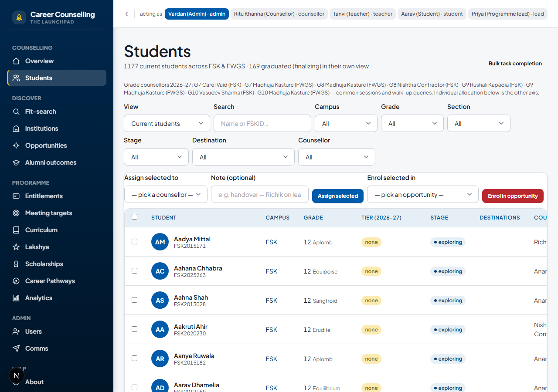Viewport: 558px width, 392px height.
Task: Click the Comms paper plane icon
Action: tap(16, 348)
